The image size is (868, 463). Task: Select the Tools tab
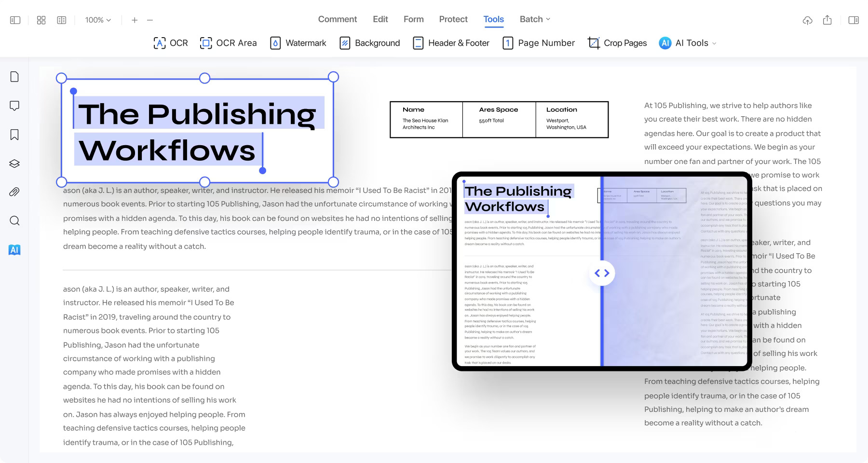494,19
